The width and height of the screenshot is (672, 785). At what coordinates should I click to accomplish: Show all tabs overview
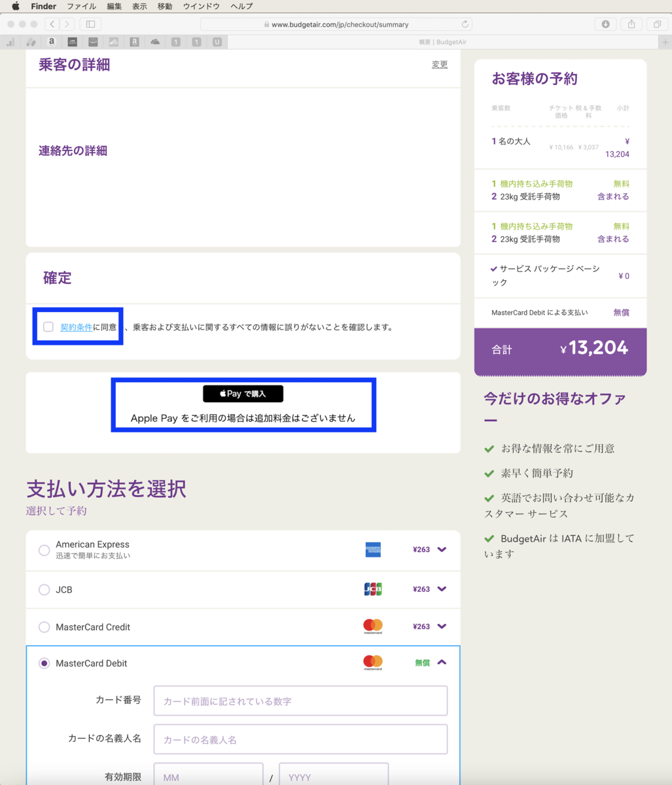point(656,24)
